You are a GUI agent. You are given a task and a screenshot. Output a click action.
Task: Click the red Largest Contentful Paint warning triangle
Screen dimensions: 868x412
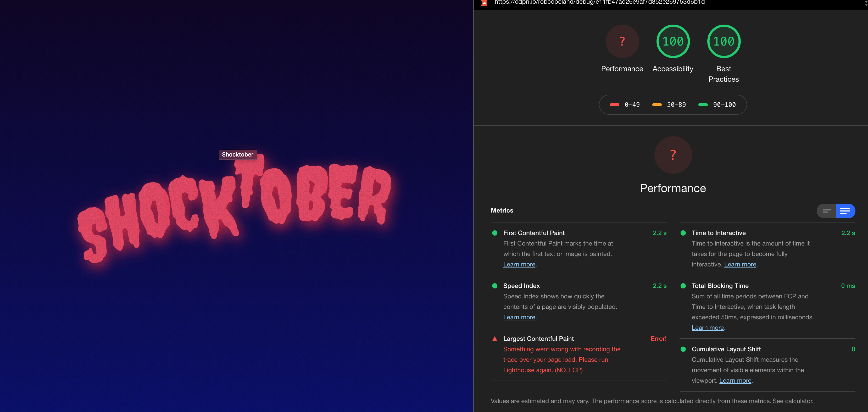pyautogui.click(x=495, y=339)
